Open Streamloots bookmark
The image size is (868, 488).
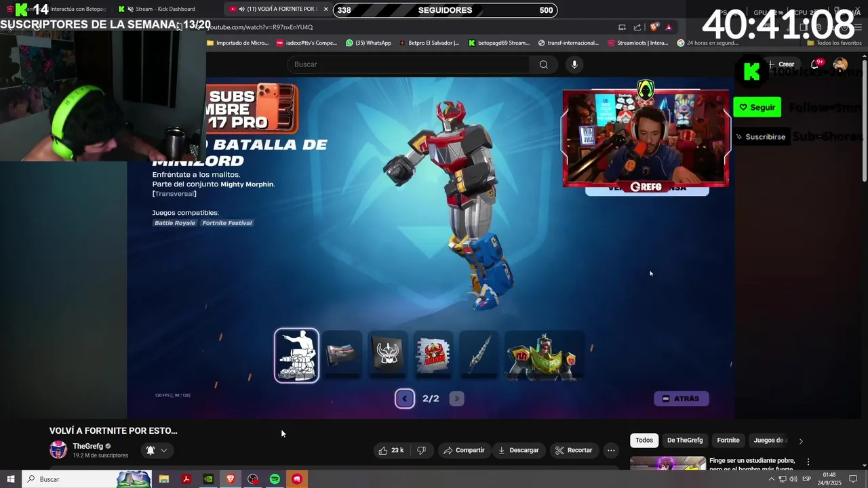pyautogui.click(x=638, y=43)
